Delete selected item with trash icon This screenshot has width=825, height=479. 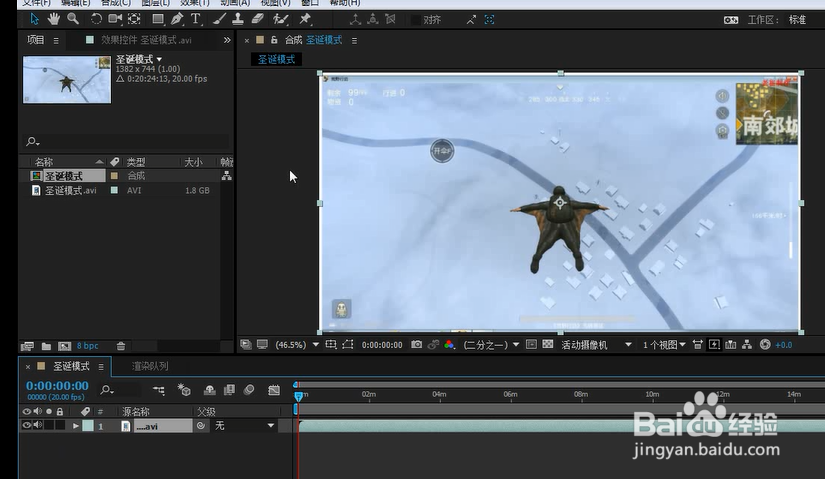click(120, 346)
